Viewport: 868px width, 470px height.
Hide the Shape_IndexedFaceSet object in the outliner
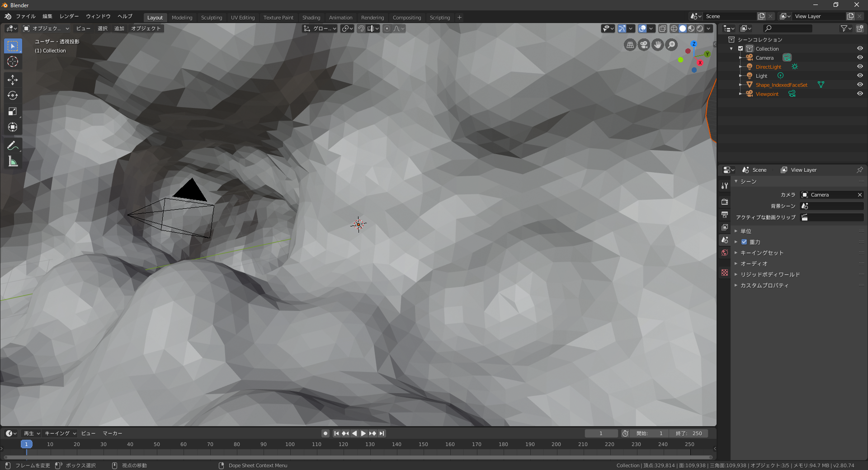(x=860, y=85)
